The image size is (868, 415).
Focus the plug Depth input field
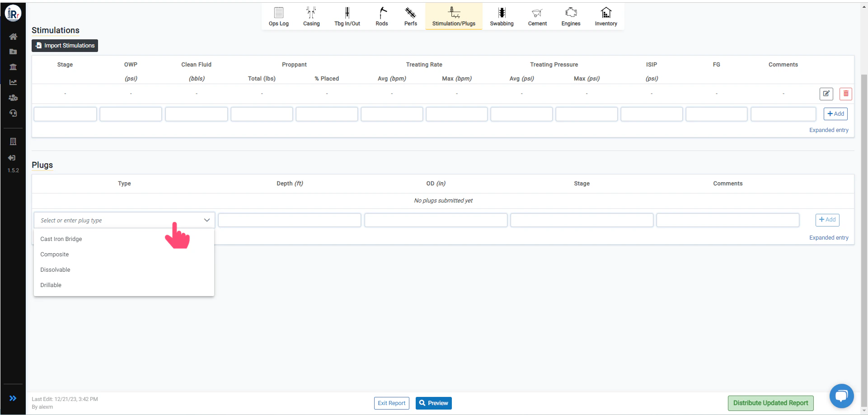click(x=290, y=220)
